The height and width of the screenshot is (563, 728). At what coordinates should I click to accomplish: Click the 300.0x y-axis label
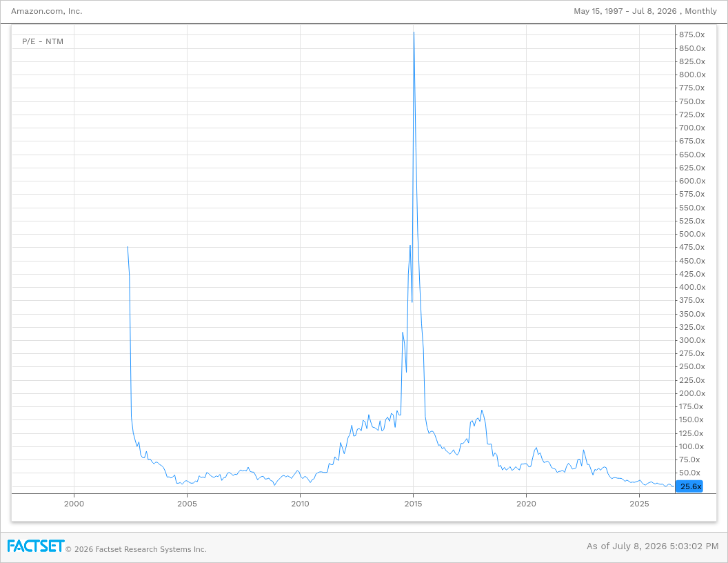coord(692,341)
